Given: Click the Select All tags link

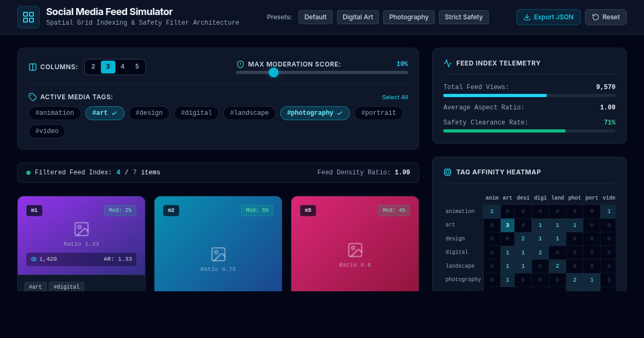Looking at the screenshot, I should click(395, 97).
